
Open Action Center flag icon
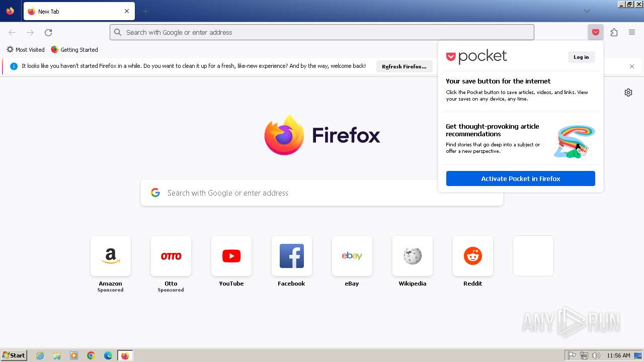tap(572, 355)
